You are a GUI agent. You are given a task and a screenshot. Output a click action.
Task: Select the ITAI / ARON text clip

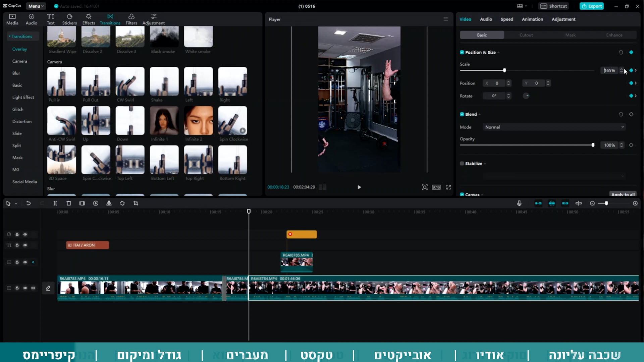(x=88, y=245)
